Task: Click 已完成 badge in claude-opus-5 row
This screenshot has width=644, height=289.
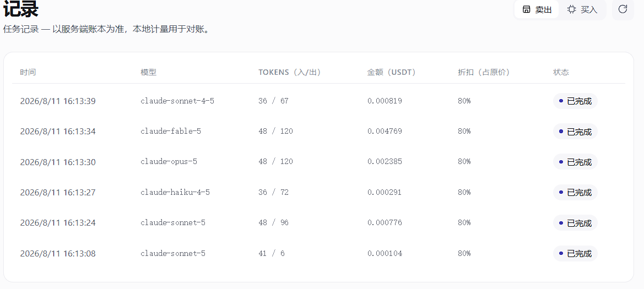Action: coord(575,162)
